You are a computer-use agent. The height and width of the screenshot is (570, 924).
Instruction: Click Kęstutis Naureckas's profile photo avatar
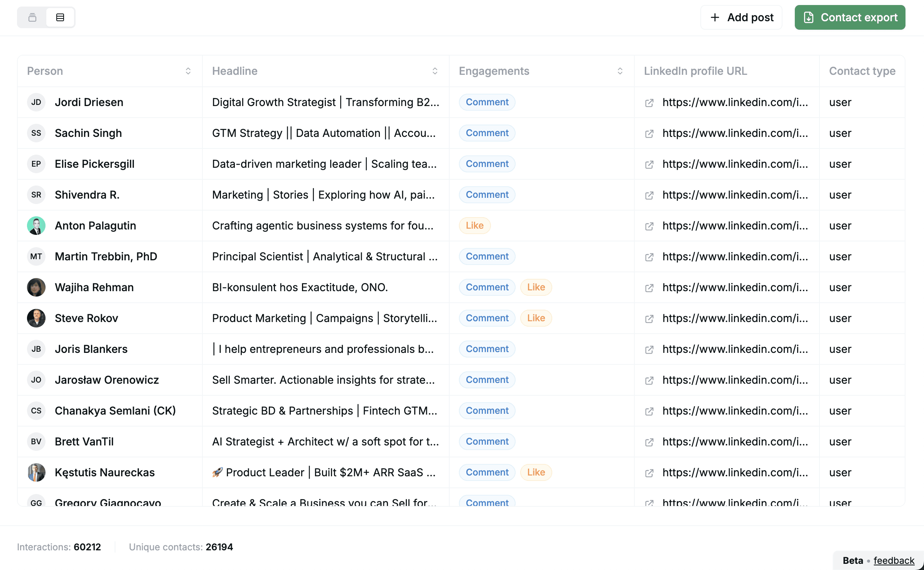point(36,472)
